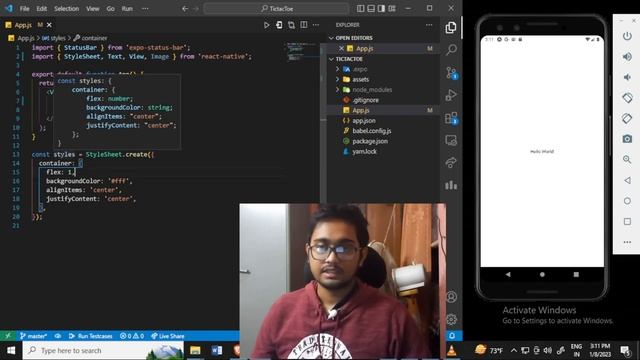Open the Extensions view
This screenshot has width=640, height=360.
[x=451, y=118]
